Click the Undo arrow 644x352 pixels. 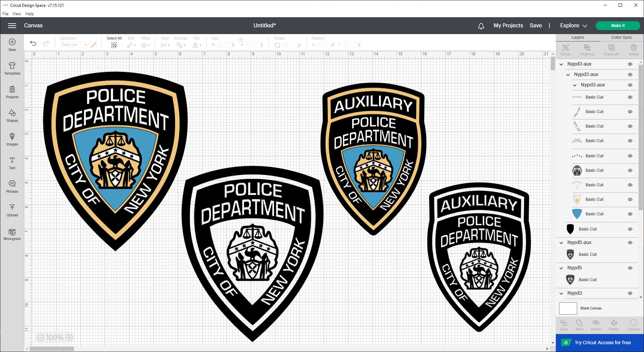33,43
